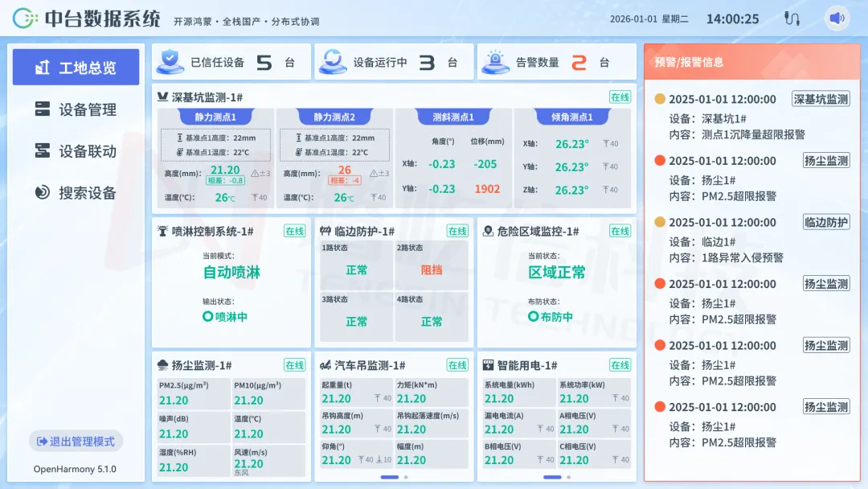Viewport: 868px width, 489px height.
Task: Click second page dot in 汽车吊监测 card
Action: [406, 477]
